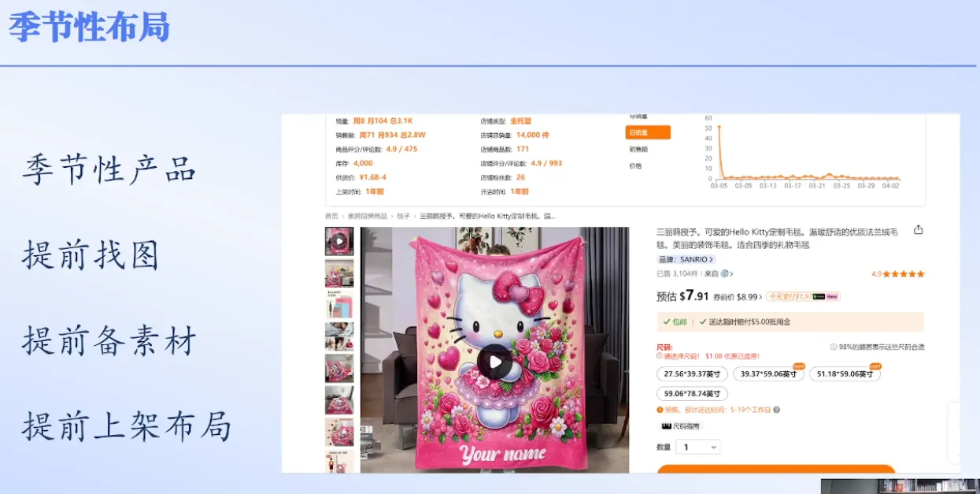Click the 季节性布局 slide title
This screenshot has width=980, height=494.
point(89,27)
